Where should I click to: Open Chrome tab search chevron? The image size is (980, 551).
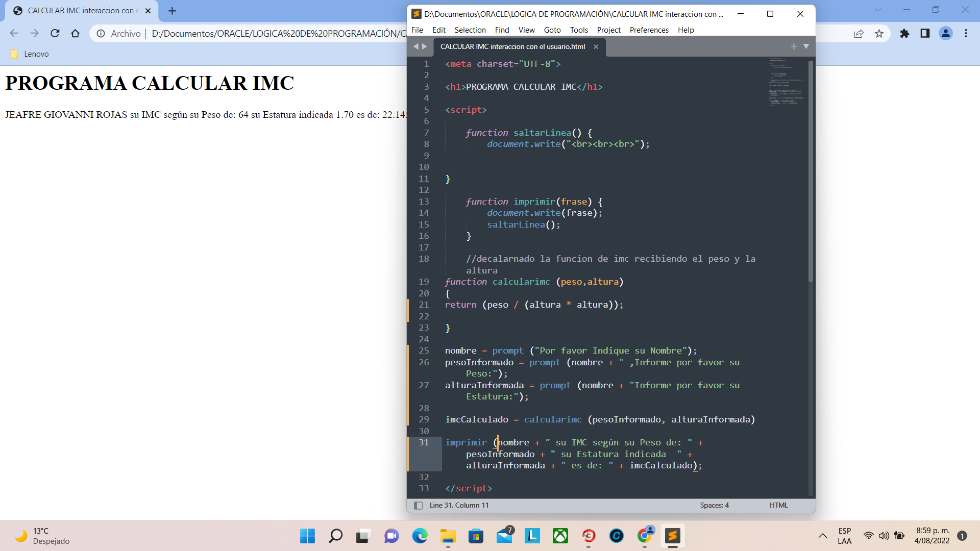[x=877, y=10]
